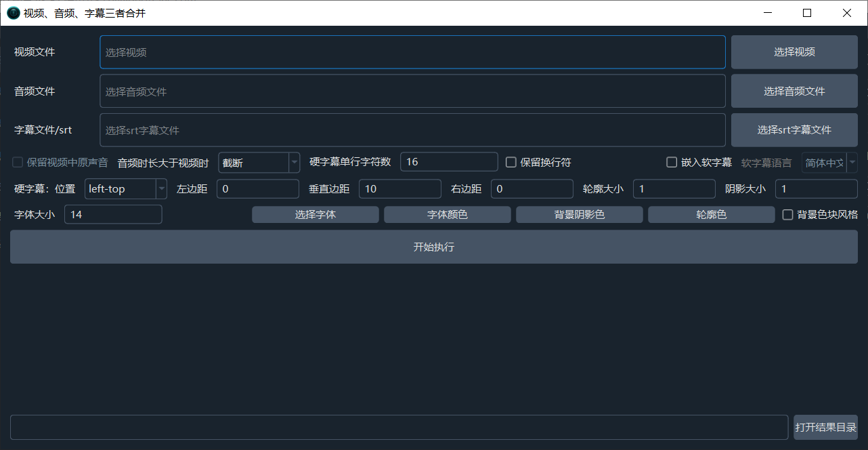Open the 软字幕语言 简体中文 dropdown
This screenshot has width=868, height=450.
(x=851, y=163)
